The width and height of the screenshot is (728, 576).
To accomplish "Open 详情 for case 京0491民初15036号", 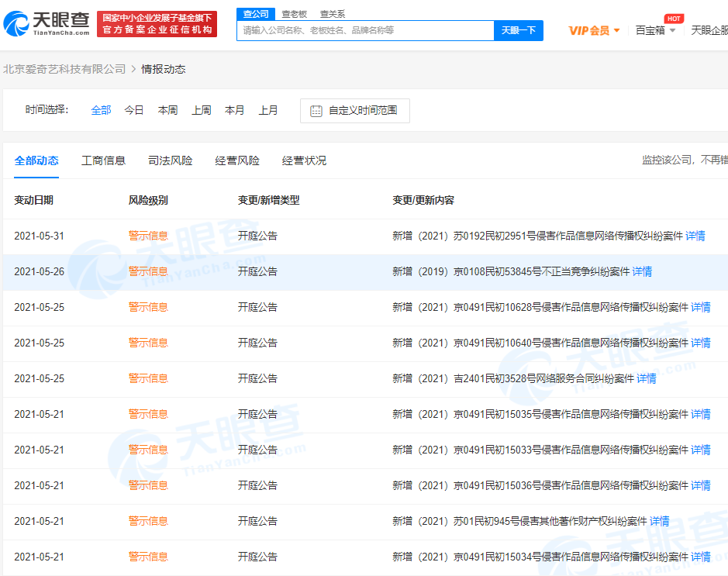I will pos(701,486).
